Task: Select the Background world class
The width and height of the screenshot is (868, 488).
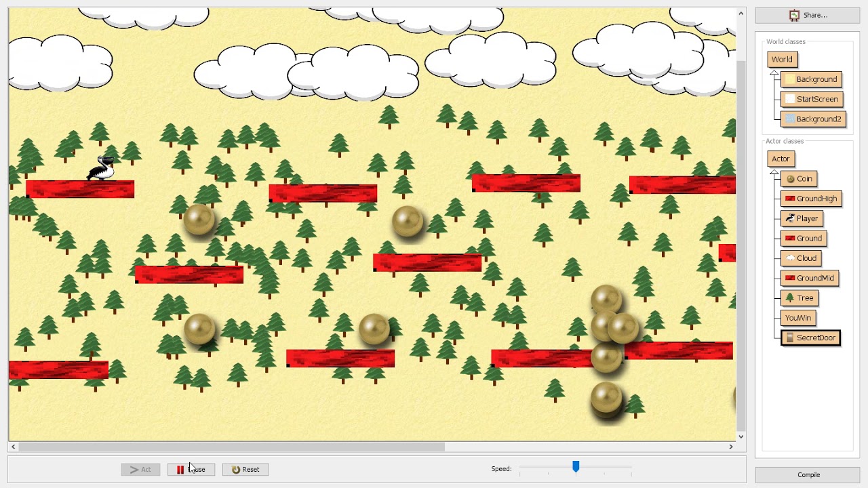Action: click(x=811, y=79)
